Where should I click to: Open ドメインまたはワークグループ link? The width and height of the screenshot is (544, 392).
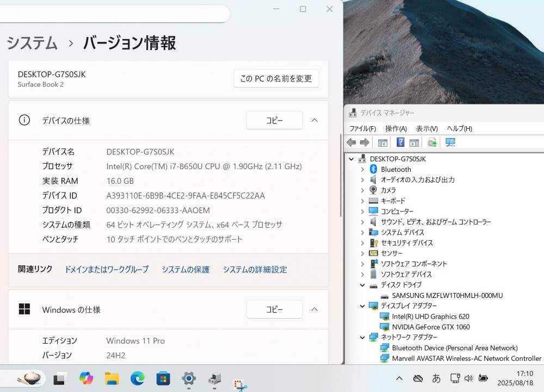(x=107, y=269)
